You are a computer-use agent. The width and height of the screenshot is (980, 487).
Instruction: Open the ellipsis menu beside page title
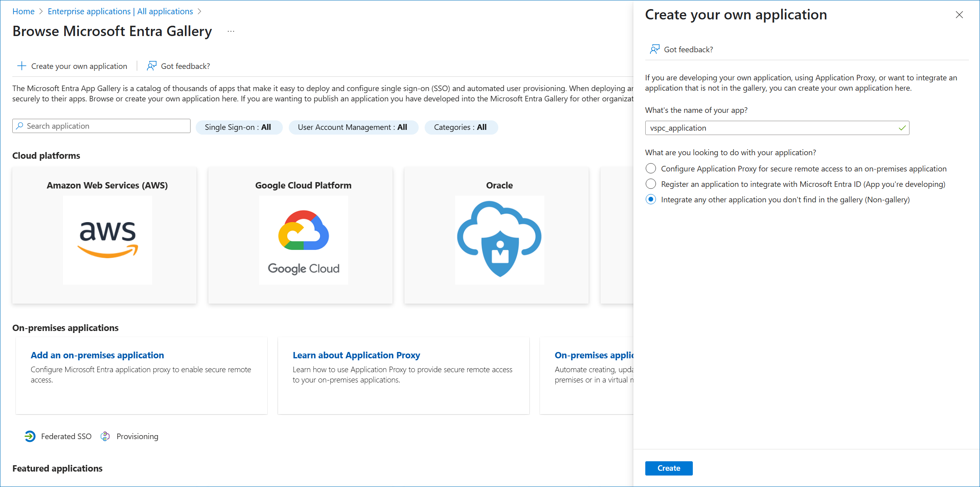(231, 31)
